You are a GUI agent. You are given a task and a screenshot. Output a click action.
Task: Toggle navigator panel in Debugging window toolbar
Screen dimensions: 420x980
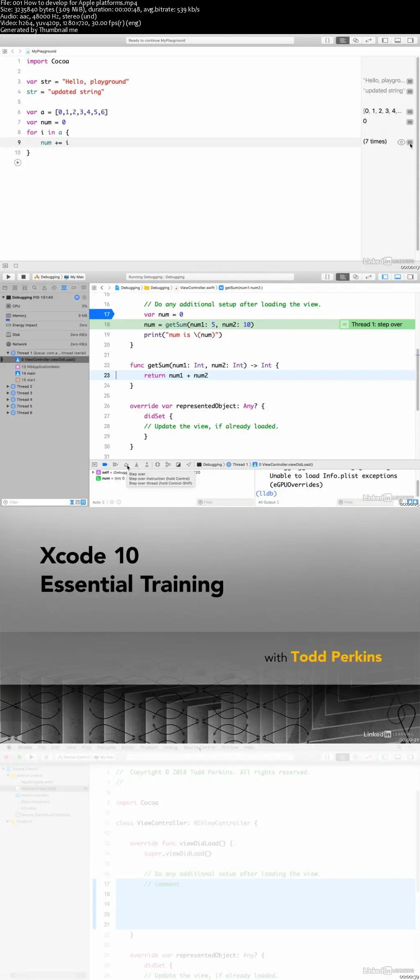coord(385,277)
